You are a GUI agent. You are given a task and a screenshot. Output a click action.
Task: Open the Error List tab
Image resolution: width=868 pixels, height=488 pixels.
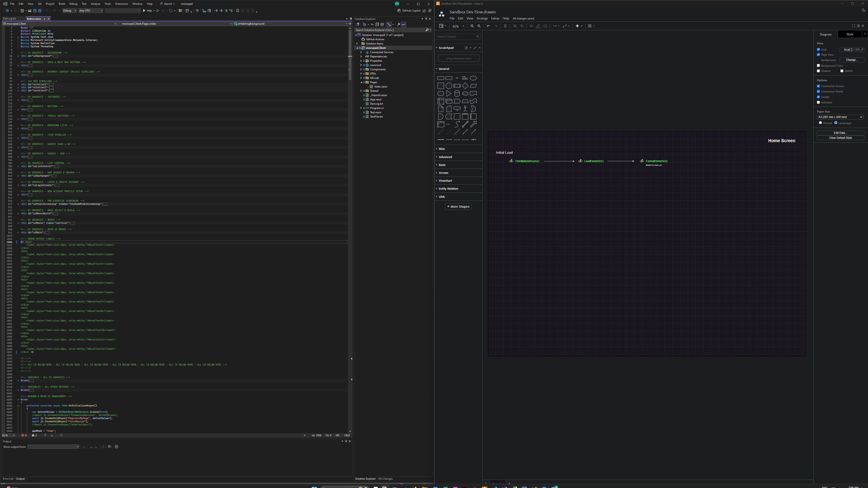(8, 479)
